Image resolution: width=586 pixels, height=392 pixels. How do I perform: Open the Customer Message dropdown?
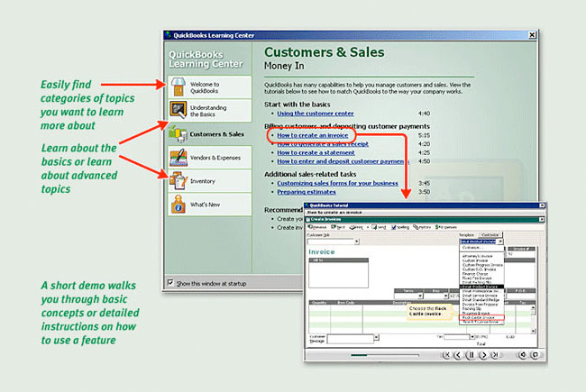pyautogui.click(x=376, y=337)
